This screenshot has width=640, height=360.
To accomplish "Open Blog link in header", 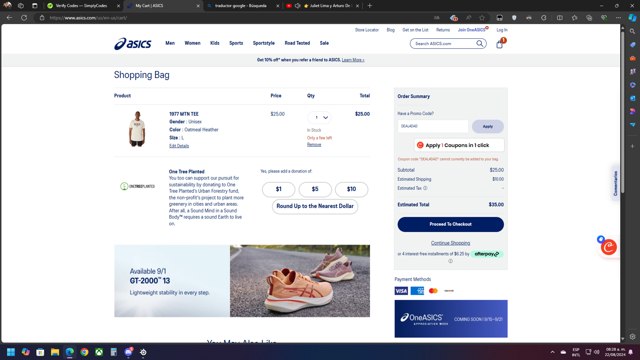I will 391,30.
